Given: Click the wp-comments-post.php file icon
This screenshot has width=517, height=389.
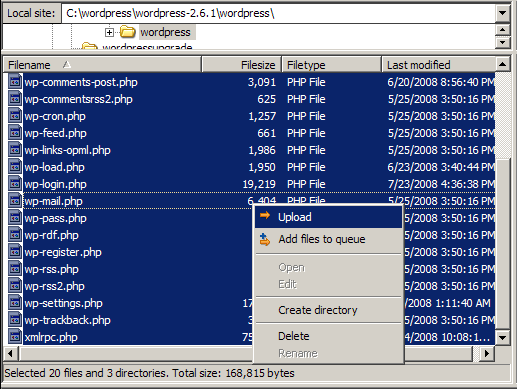Looking at the screenshot, I should pos(15,82).
